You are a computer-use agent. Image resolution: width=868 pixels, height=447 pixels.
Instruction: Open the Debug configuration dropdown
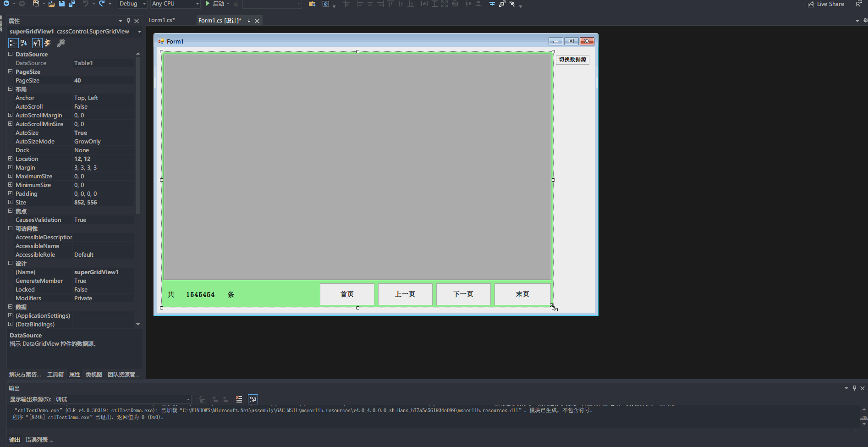point(132,4)
